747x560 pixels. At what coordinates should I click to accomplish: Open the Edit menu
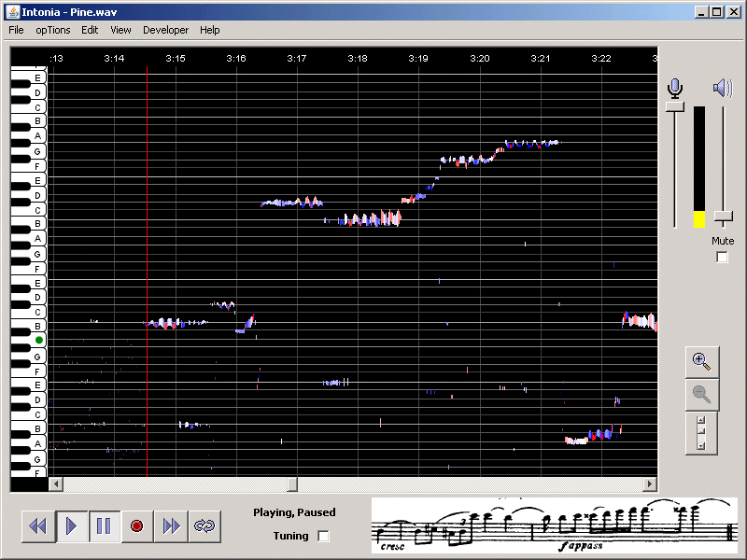tap(90, 30)
